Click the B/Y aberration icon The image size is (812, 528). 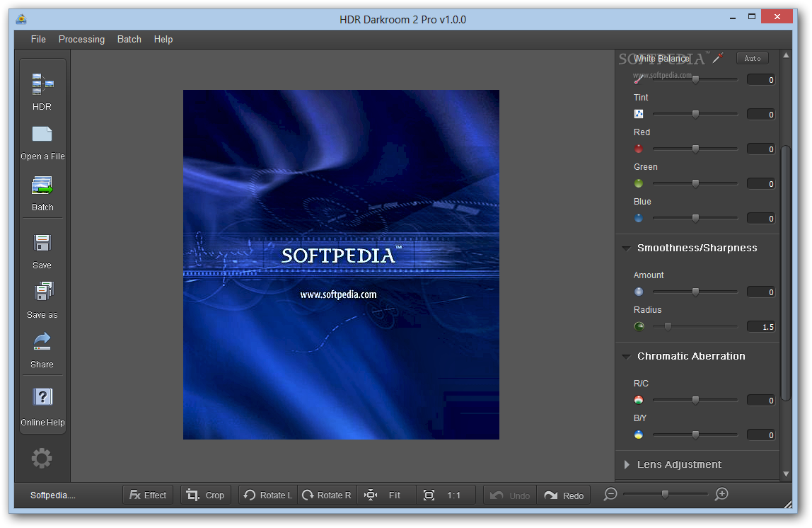[639, 435]
